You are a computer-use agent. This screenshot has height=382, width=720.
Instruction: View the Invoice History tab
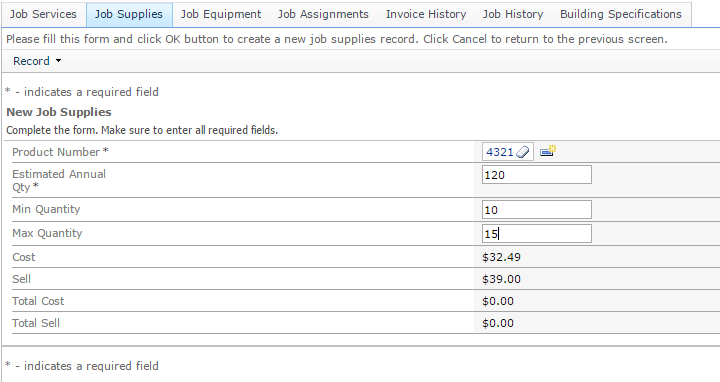pos(426,14)
